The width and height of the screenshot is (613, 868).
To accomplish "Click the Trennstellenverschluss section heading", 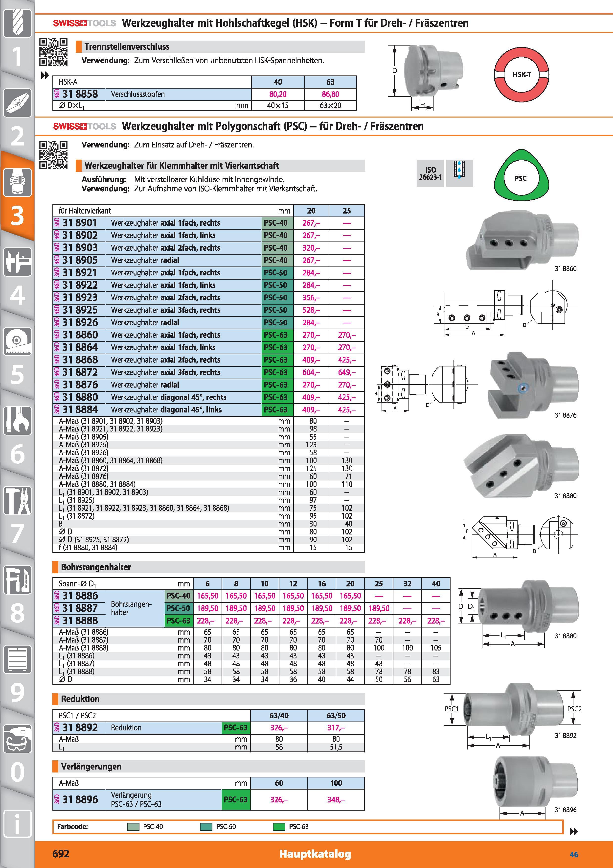I will click(x=127, y=47).
